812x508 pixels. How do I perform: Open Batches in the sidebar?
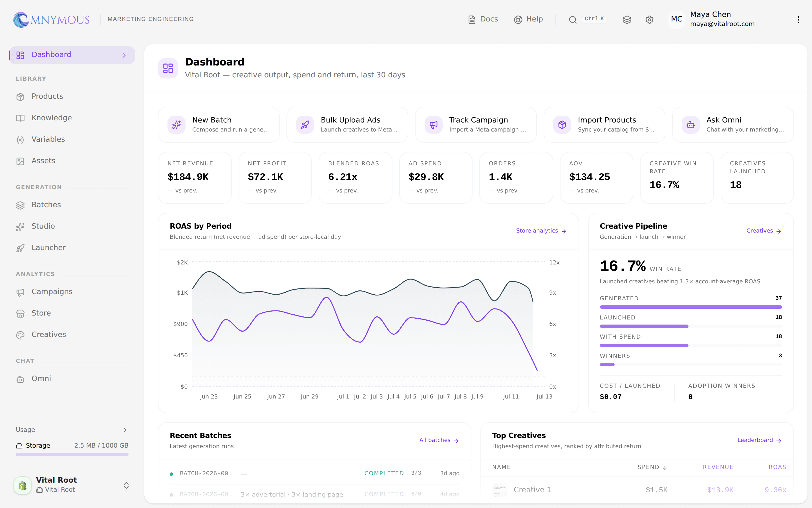[x=72, y=205]
